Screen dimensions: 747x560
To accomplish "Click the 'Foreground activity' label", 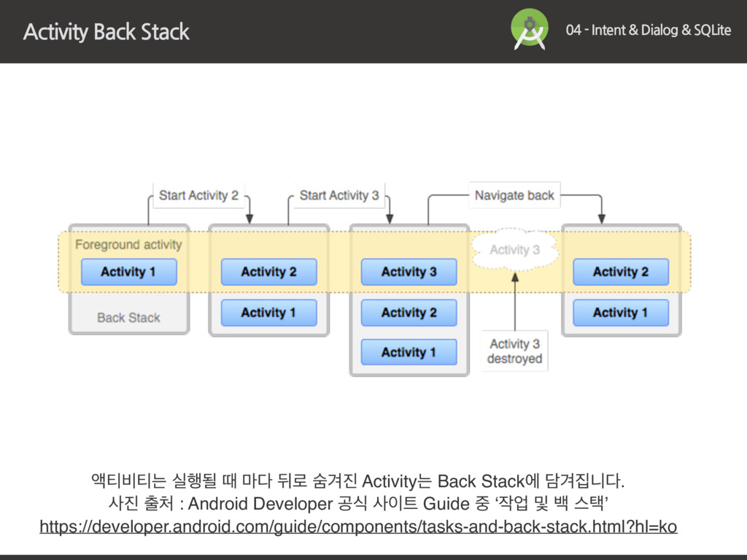I will coord(128,244).
